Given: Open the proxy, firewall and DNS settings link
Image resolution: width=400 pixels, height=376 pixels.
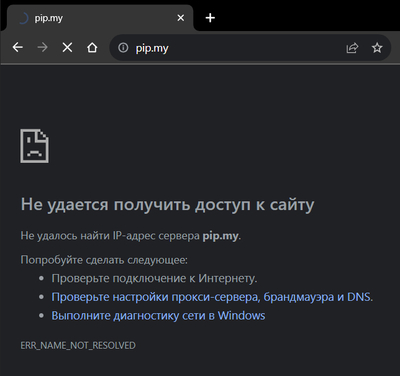Looking at the screenshot, I should pos(211,297).
